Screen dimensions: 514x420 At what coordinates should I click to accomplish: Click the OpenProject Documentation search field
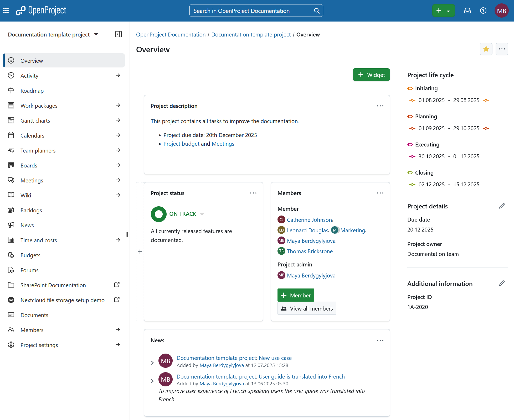point(252,11)
